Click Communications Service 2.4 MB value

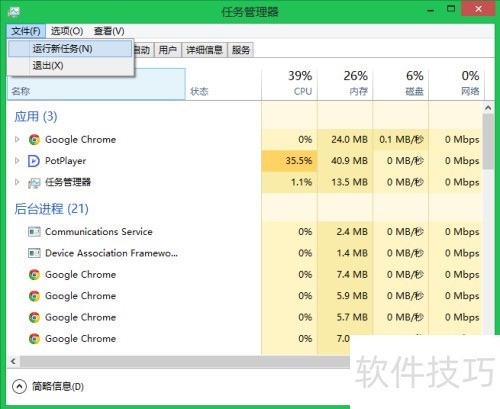click(x=352, y=231)
